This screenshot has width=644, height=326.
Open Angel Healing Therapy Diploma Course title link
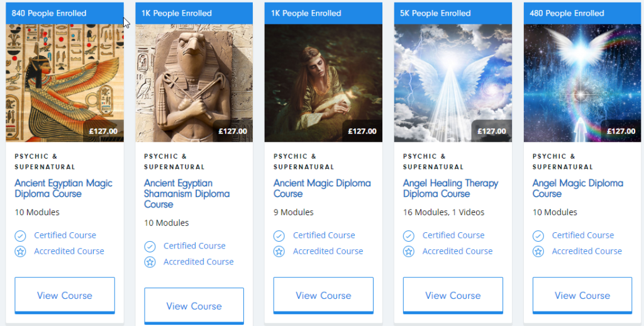click(x=450, y=188)
